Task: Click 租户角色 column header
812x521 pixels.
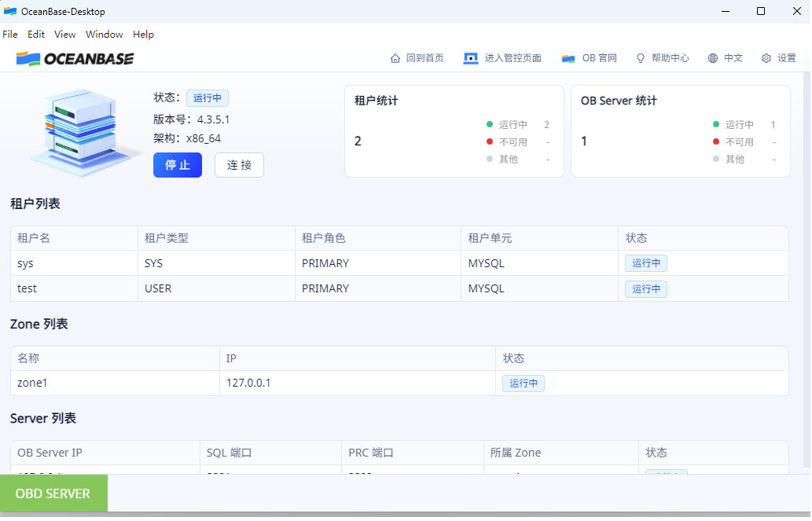Action: coord(378,238)
